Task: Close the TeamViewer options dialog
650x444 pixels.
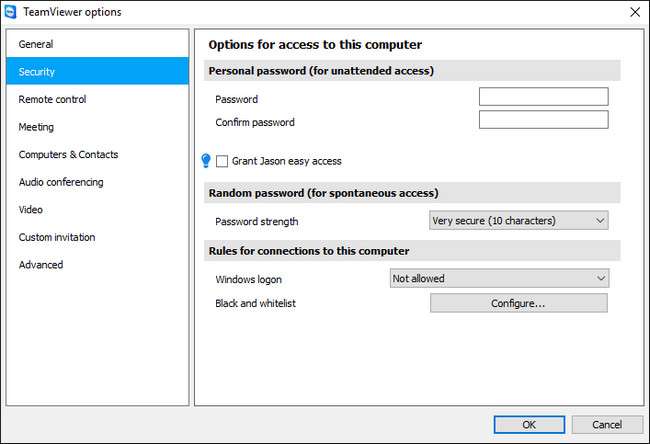Action: click(x=634, y=11)
